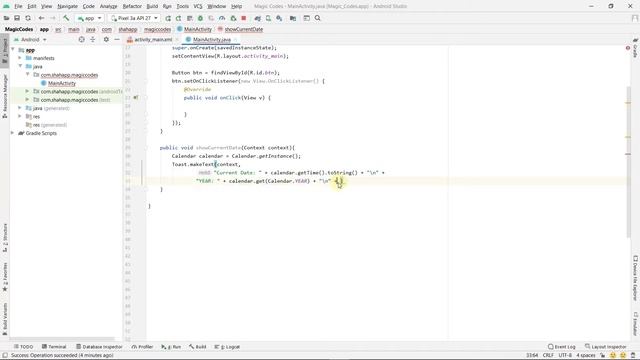Open the Refactor menu

click(x=132, y=6)
